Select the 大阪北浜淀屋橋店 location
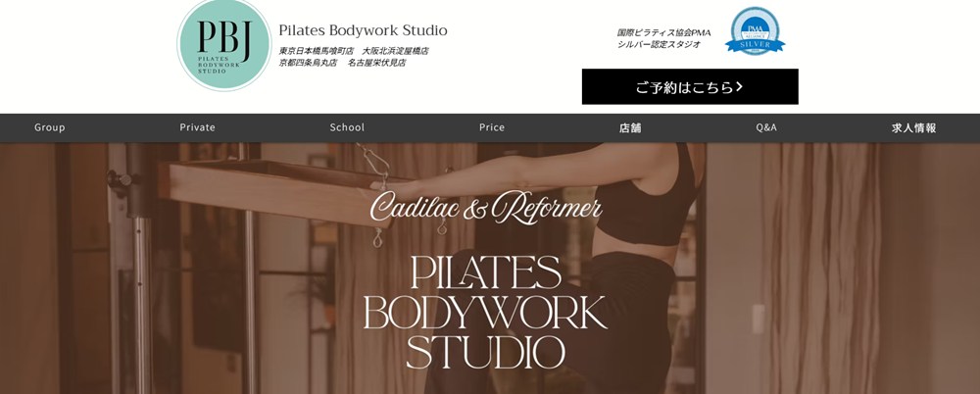Viewport: 980px width, 394px height. click(x=396, y=51)
